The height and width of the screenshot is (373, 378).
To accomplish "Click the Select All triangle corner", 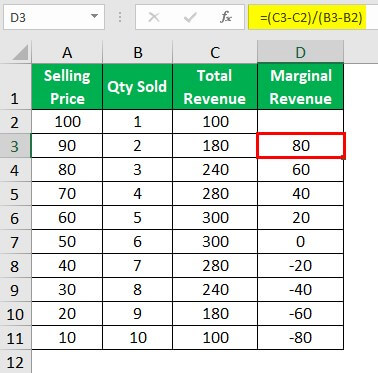I will pyautogui.click(x=20, y=53).
